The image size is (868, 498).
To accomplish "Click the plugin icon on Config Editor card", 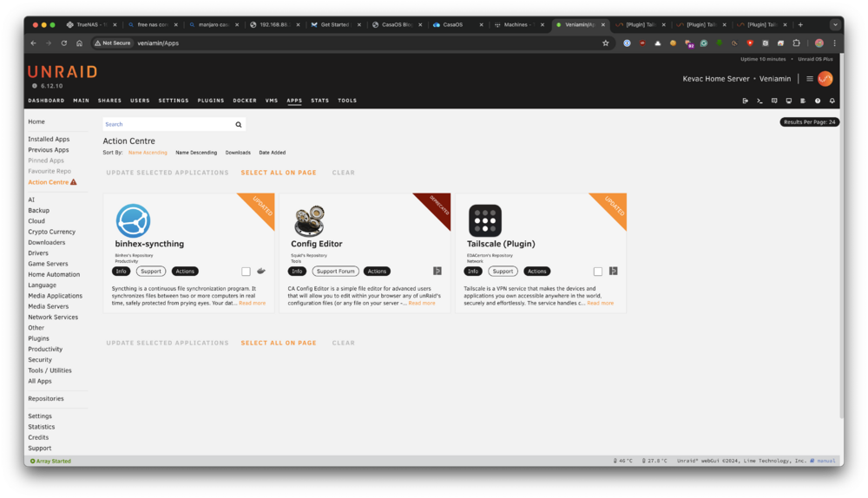I will click(437, 272).
